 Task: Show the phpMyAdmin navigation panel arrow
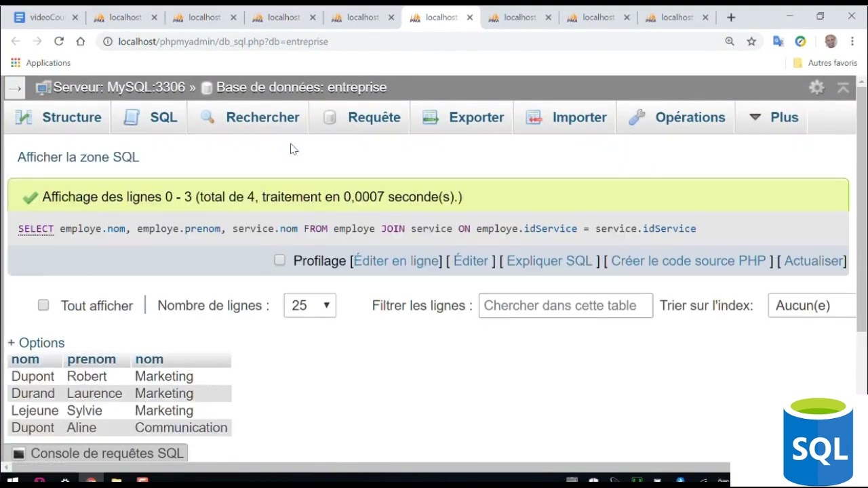coord(15,88)
